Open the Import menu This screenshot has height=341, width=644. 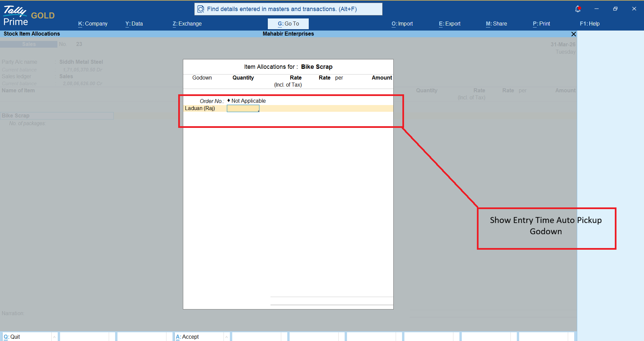[402, 24]
